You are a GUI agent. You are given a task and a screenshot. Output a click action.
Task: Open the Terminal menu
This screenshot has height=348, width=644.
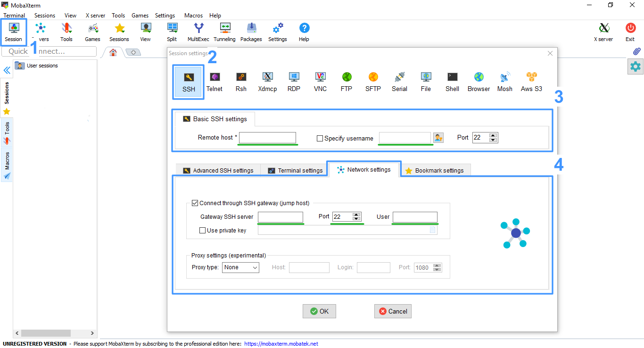pyautogui.click(x=14, y=16)
